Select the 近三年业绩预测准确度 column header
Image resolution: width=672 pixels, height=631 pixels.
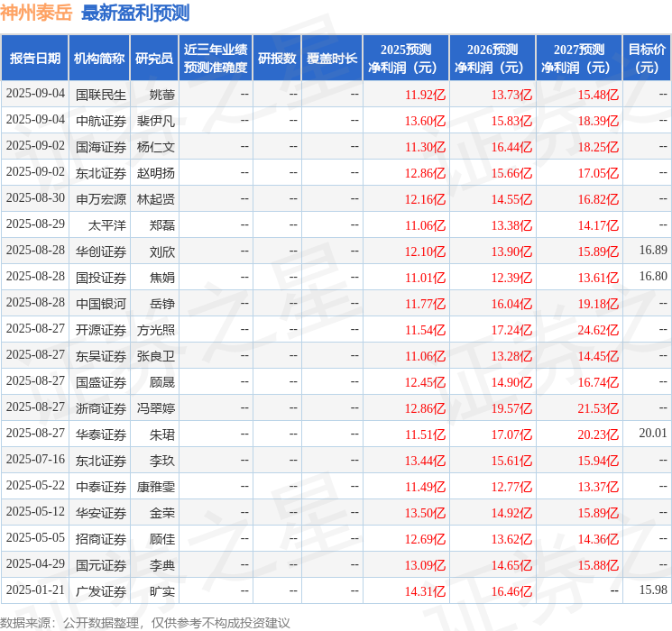[216, 59]
